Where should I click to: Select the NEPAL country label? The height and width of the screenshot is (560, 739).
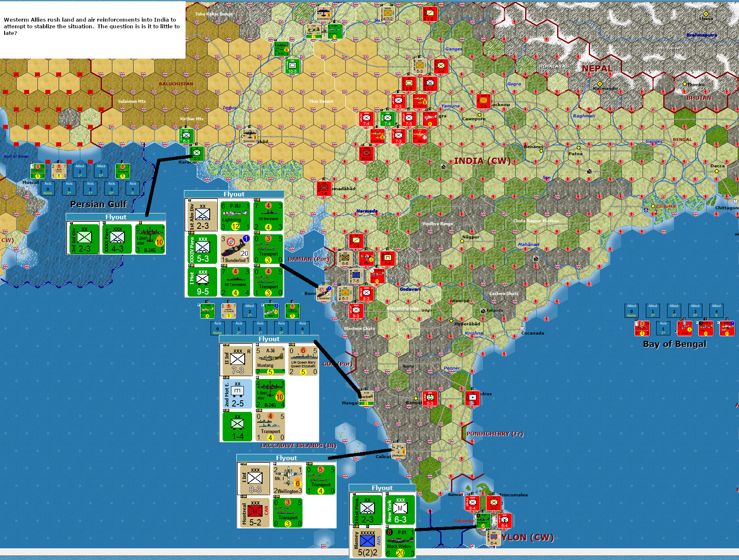coord(597,69)
